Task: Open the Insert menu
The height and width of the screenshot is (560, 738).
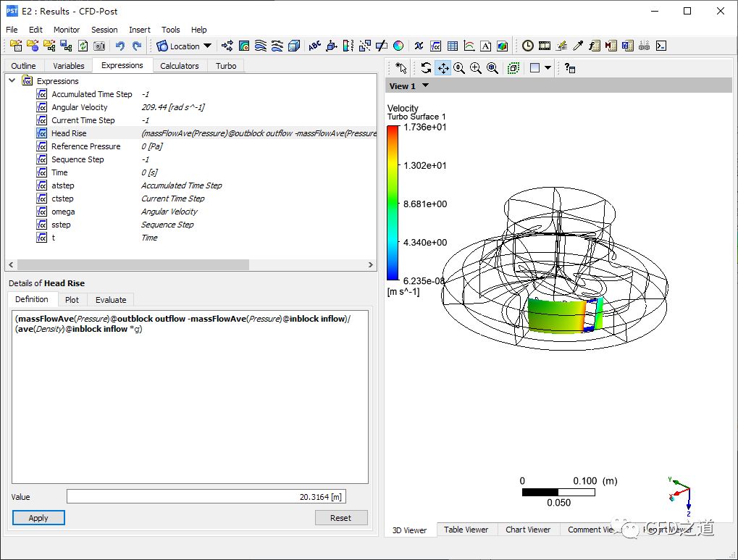Action: tap(140, 30)
